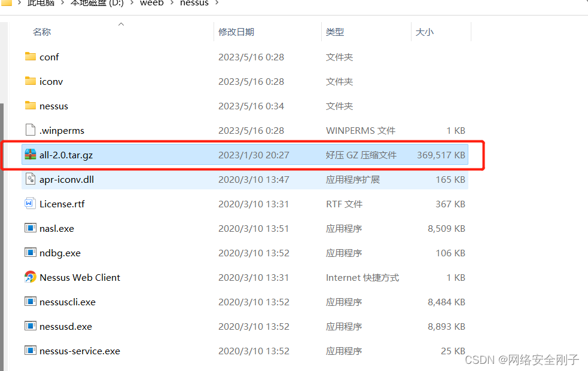The image size is (588, 371).
Task: Sort files by 大小 column header
Action: tap(425, 32)
